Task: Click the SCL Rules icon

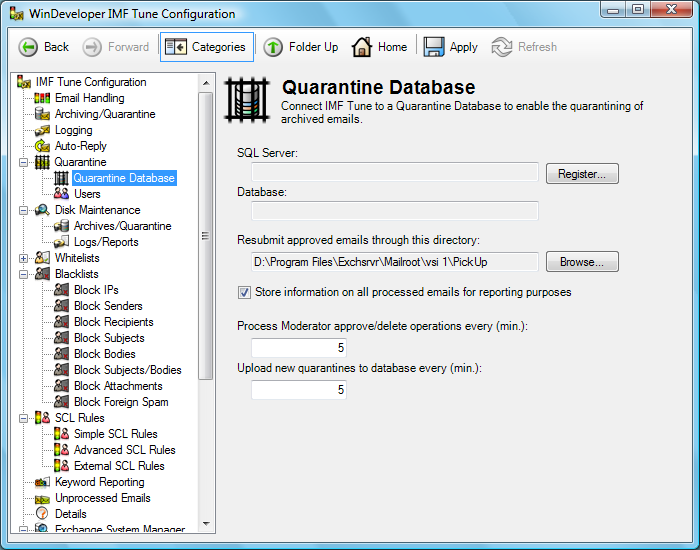Action: click(42, 418)
